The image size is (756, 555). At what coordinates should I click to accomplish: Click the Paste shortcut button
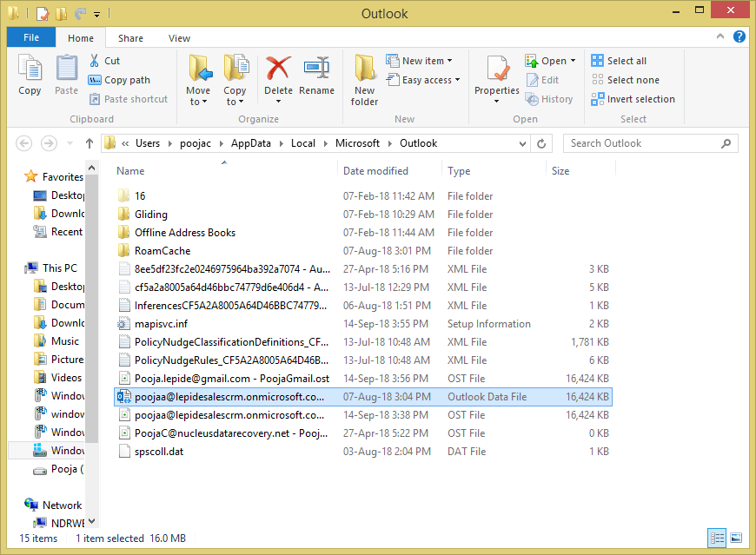(x=129, y=99)
